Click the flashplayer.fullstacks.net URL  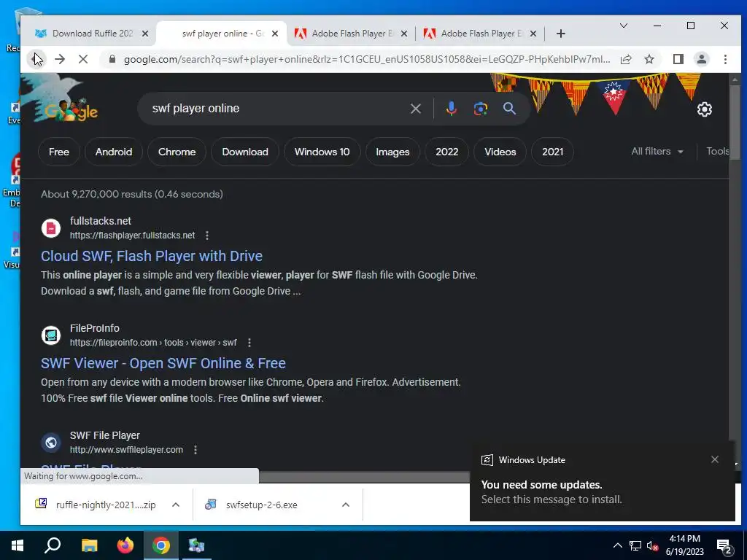(133, 236)
